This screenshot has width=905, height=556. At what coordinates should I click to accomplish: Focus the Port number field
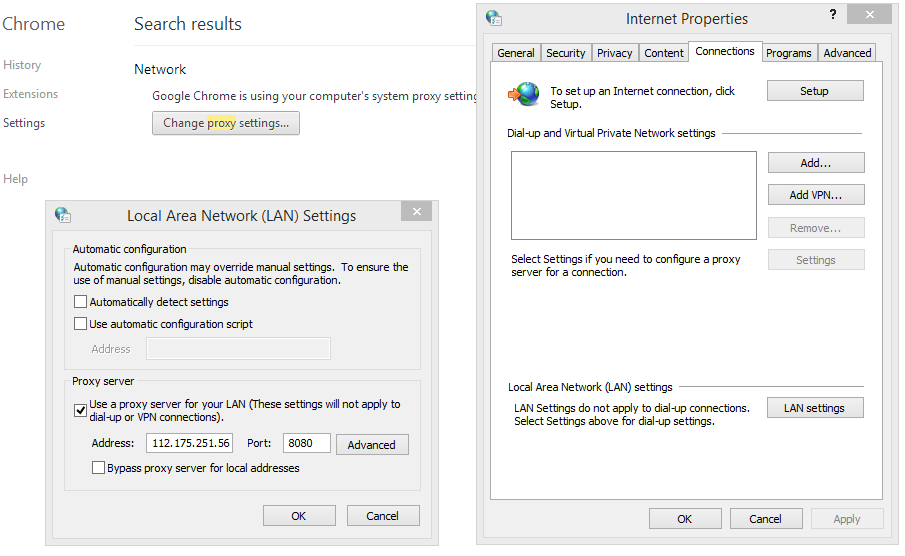(306, 443)
